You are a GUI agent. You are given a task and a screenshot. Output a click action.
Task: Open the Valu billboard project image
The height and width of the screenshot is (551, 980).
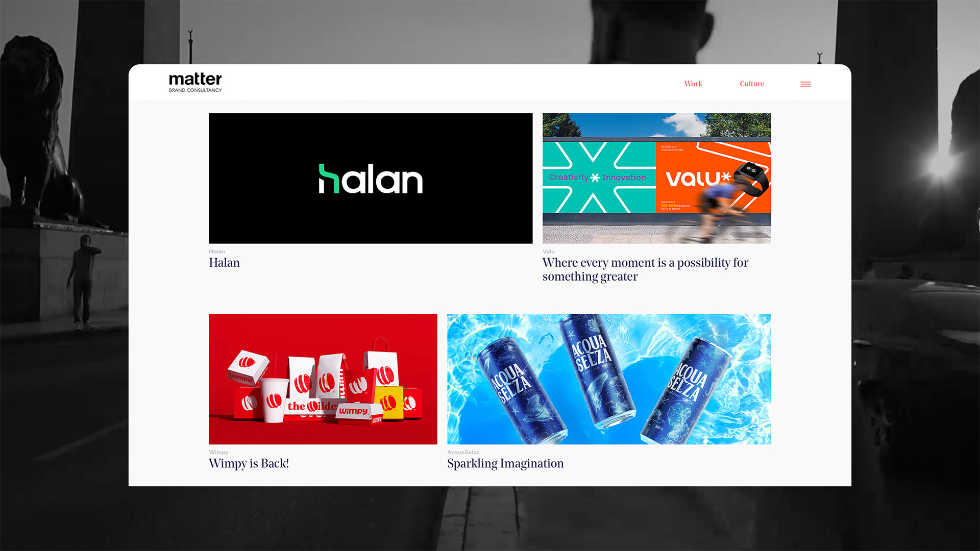(656, 178)
